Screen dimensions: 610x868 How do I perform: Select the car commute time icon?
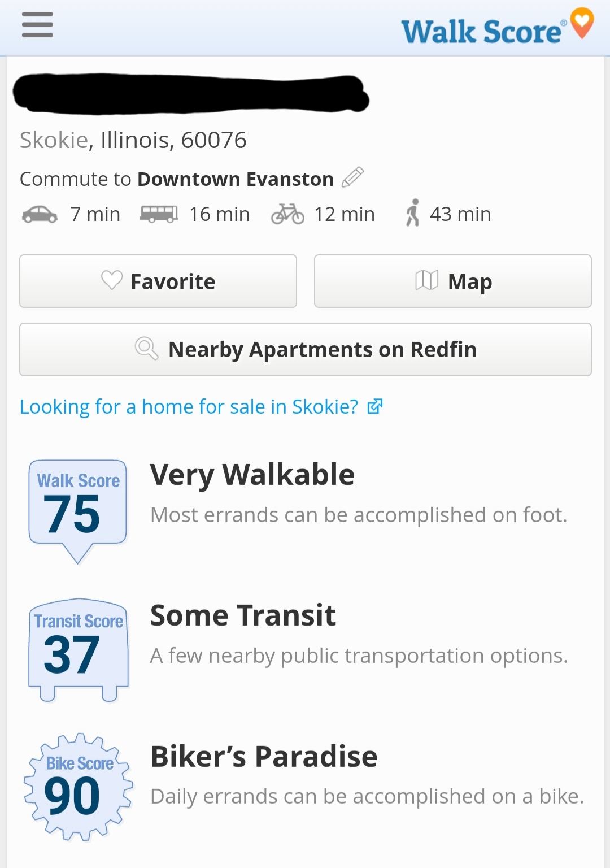click(x=40, y=215)
